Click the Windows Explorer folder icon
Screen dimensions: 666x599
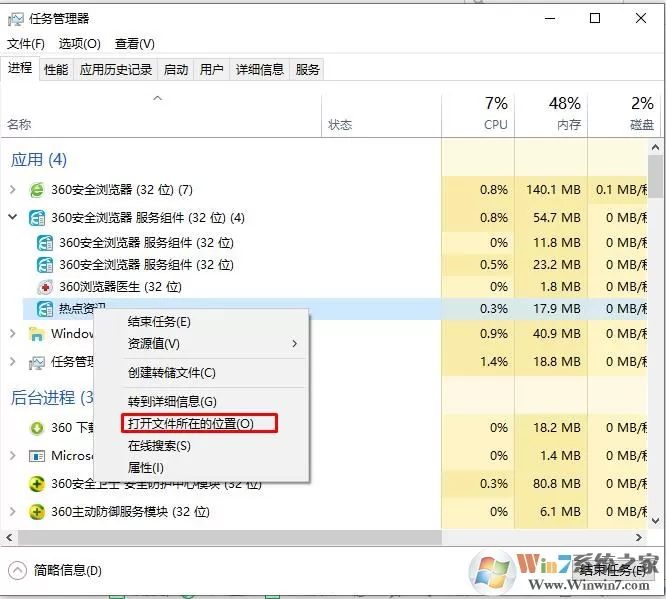(x=37, y=334)
